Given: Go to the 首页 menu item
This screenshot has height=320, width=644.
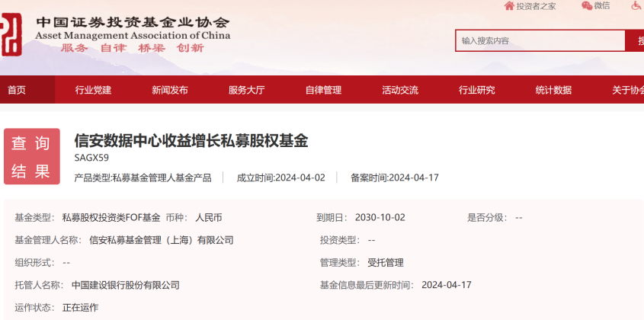Looking at the screenshot, I should pyautogui.click(x=17, y=90).
